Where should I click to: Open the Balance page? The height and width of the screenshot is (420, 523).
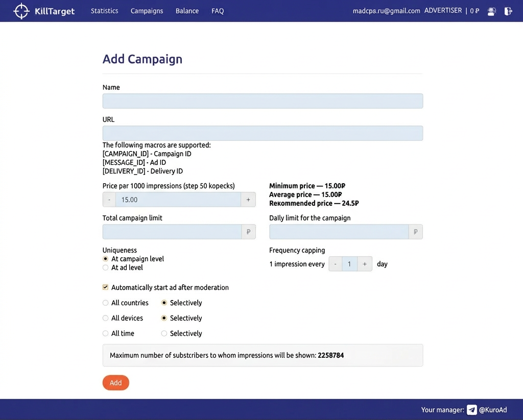187,11
